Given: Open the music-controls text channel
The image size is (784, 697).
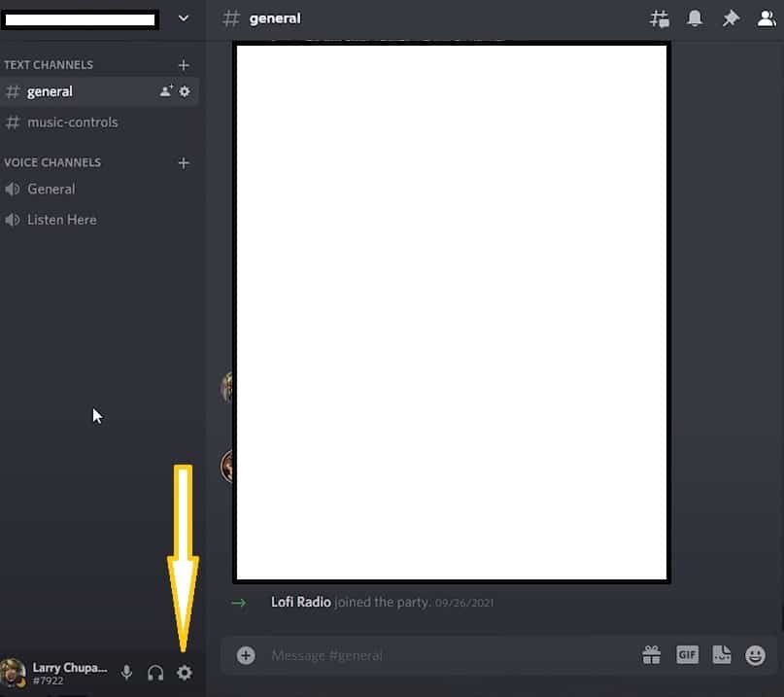Looking at the screenshot, I should tap(99, 122).
